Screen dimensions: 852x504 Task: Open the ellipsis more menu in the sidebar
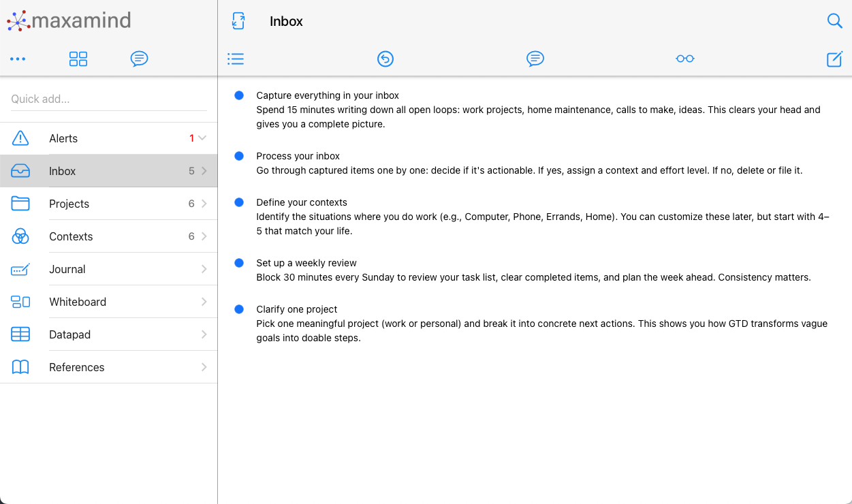coord(18,59)
